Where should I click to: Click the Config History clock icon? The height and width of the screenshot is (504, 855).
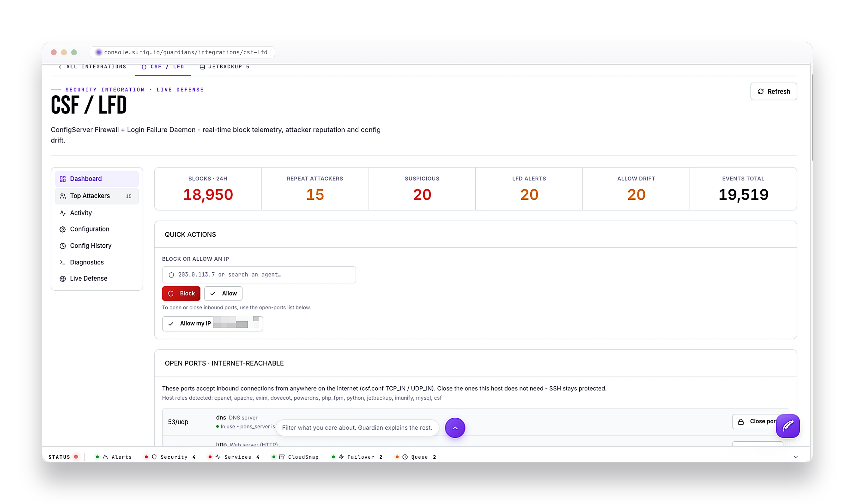(x=63, y=246)
